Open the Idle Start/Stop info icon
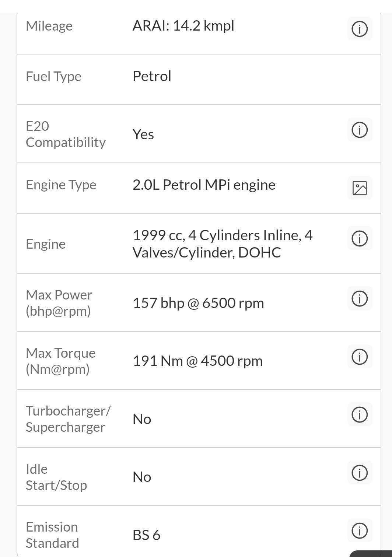Image resolution: width=392 pixels, height=557 pixels. point(360,473)
